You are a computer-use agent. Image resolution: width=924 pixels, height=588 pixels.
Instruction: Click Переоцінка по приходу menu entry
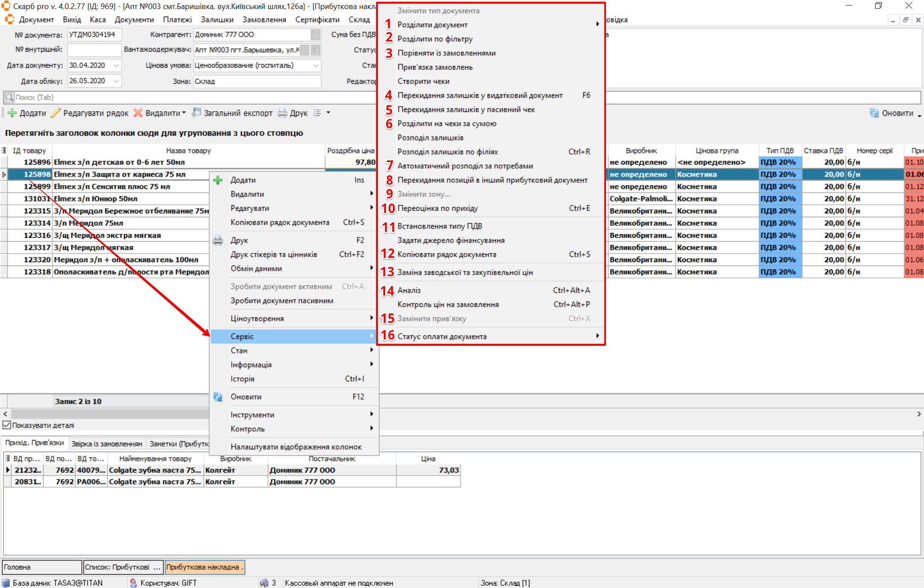(x=437, y=208)
